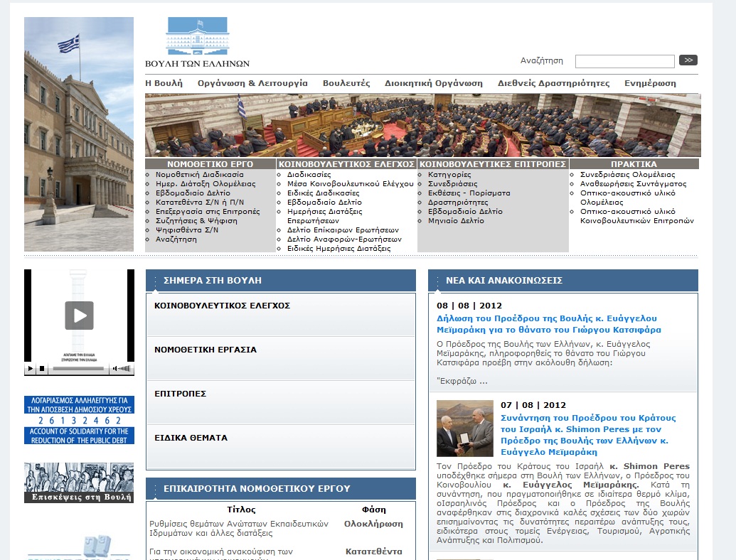Open the public debt solidarity account banner
Viewport: 736px width, 560px height.
(x=79, y=420)
